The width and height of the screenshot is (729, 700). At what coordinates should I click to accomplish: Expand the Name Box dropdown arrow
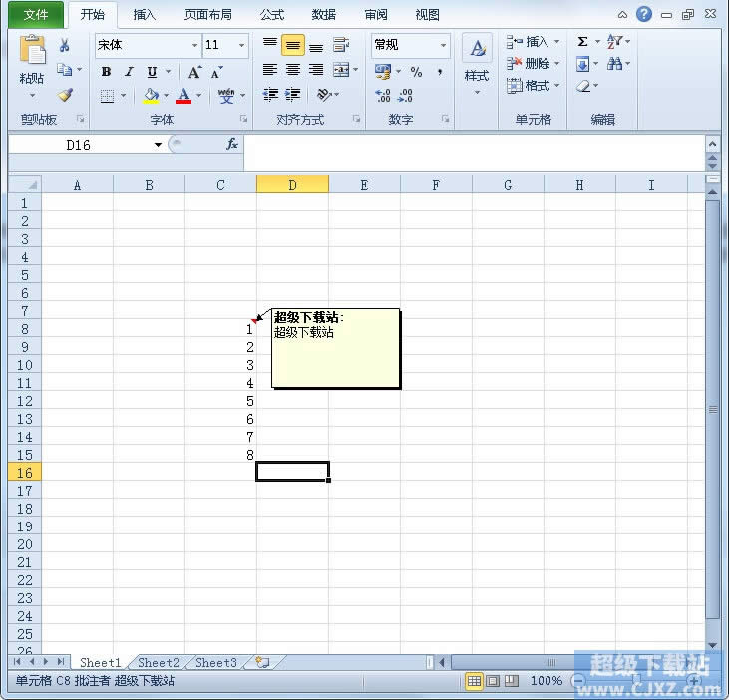coord(158,145)
